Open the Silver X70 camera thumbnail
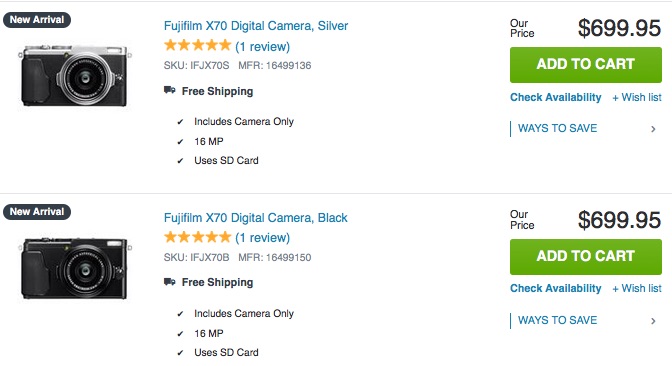The width and height of the screenshot is (672, 366). pyautogui.click(x=75, y=75)
